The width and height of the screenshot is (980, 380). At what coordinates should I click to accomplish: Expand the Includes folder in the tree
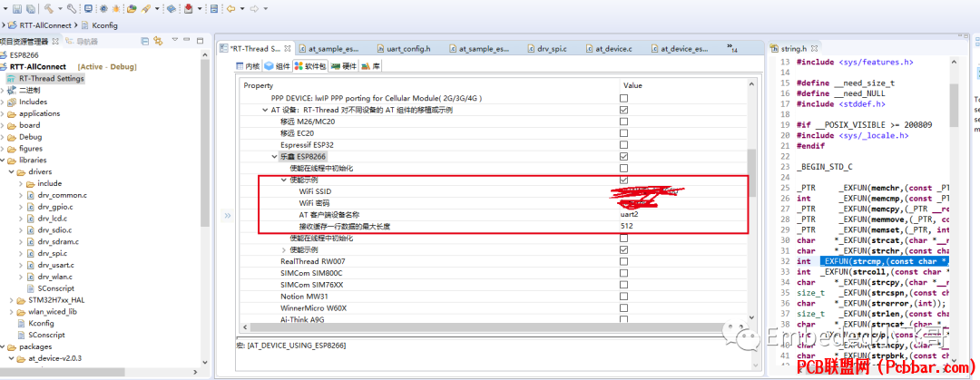click(x=3, y=102)
